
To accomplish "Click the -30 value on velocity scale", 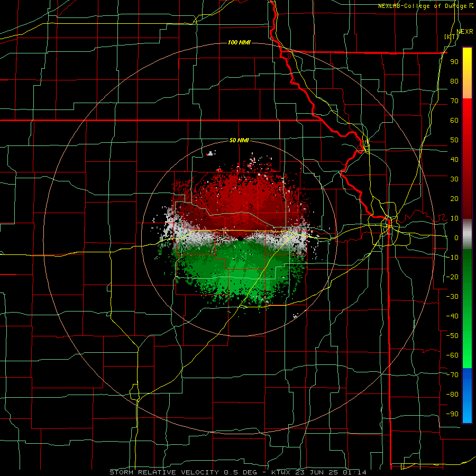I will click(452, 297).
